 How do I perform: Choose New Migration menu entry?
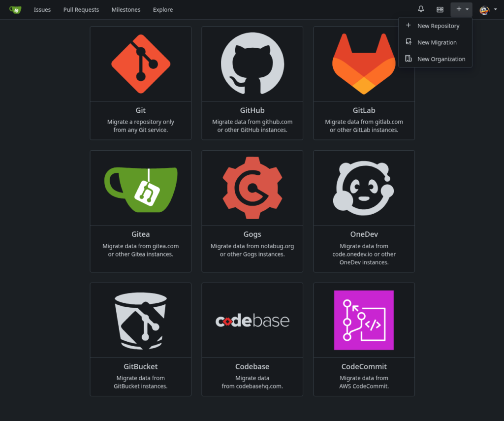[437, 42]
